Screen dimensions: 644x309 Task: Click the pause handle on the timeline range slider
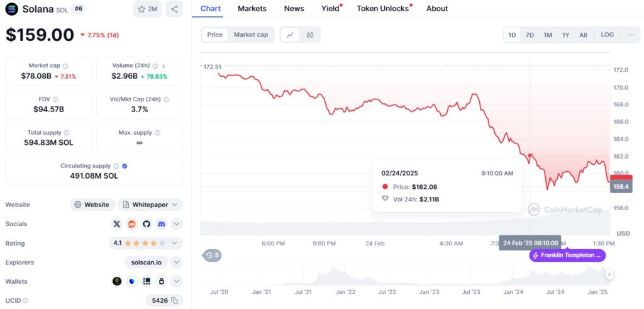(x=609, y=274)
